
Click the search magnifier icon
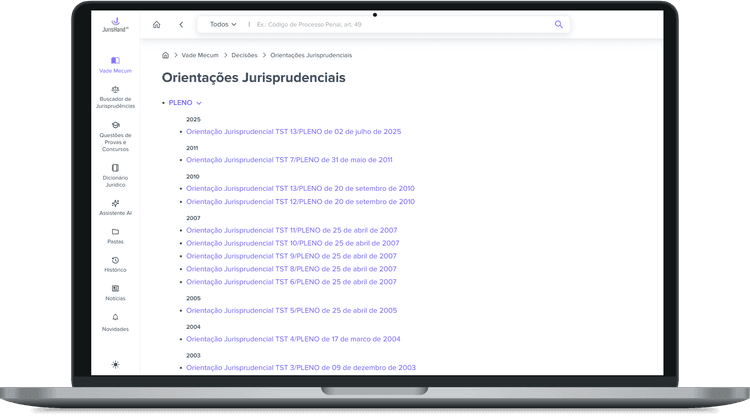coord(559,24)
